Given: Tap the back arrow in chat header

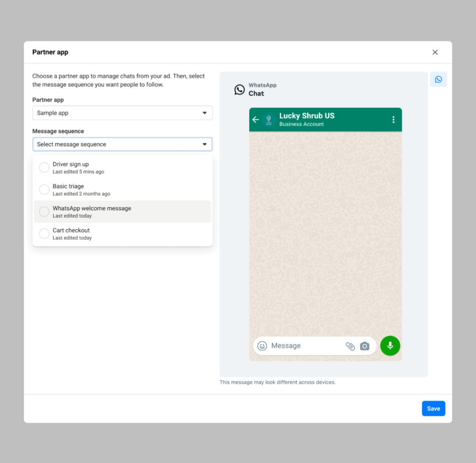Looking at the screenshot, I should 255,120.
